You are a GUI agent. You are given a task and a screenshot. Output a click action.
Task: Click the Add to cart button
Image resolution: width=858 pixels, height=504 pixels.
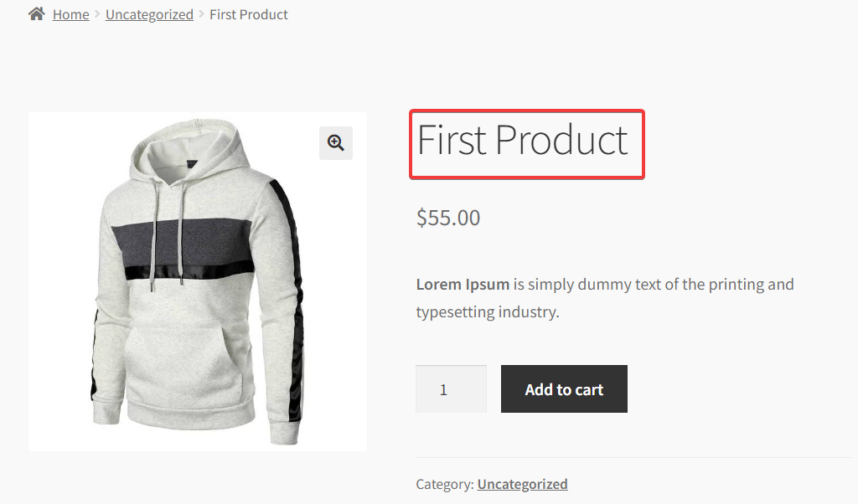point(563,388)
